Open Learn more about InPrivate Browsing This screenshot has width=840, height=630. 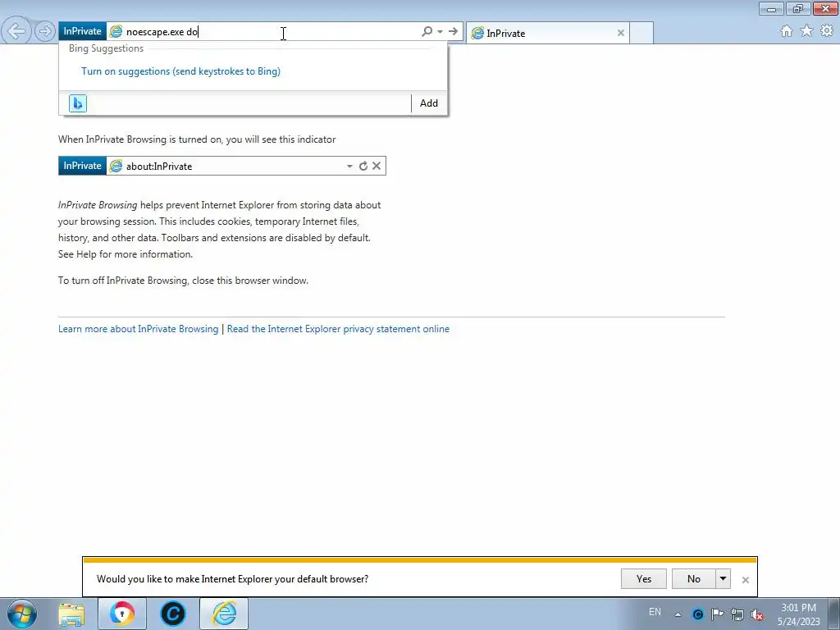click(138, 329)
